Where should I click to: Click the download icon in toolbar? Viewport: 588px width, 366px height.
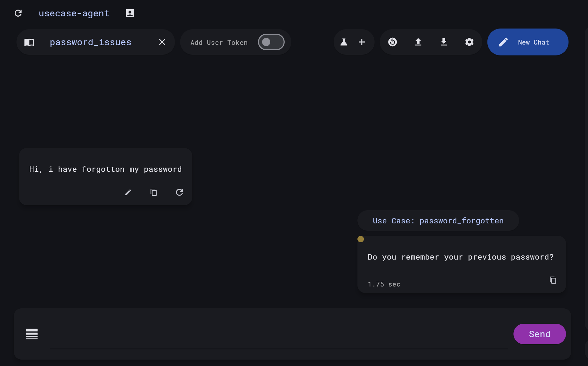444,42
